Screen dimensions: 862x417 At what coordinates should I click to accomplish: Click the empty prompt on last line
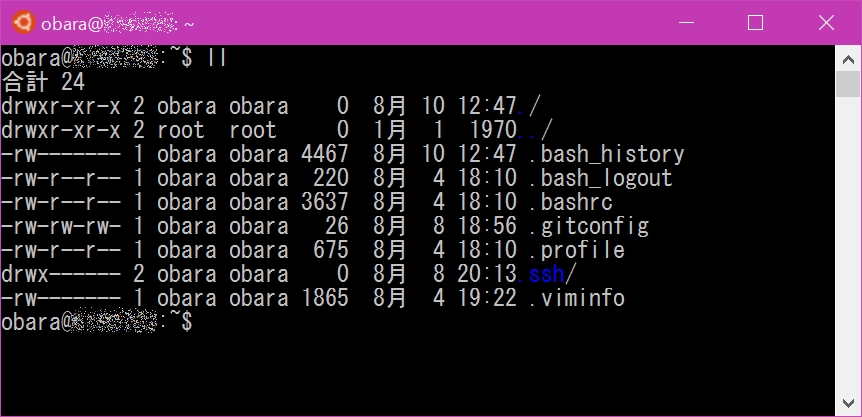[x=97, y=323]
